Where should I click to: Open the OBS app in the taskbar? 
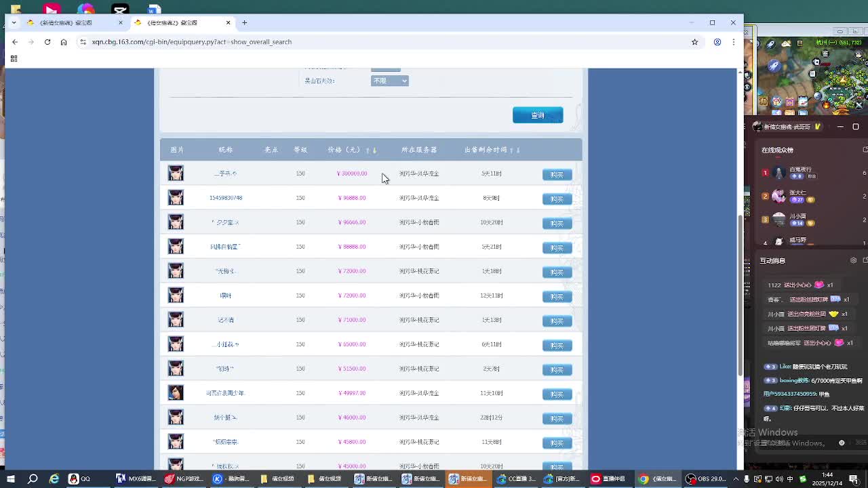(705, 479)
